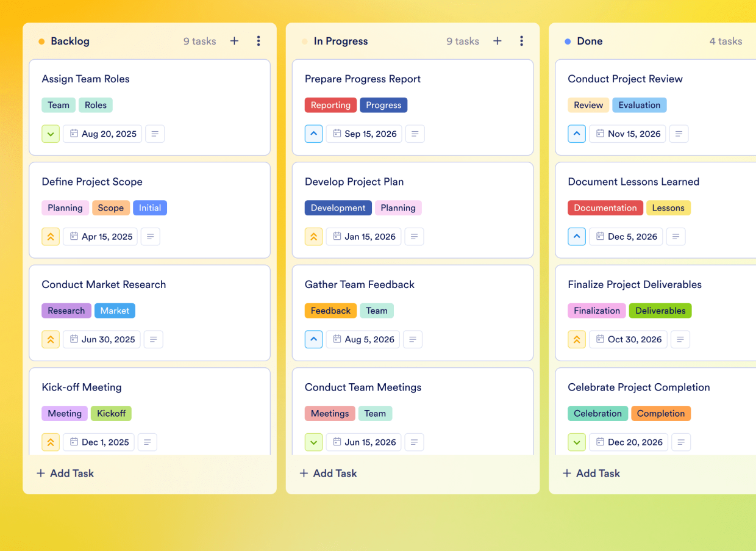Open the priority selector on Gather Team Feedback
Viewport: 756px width, 551px height.
tap(313, 339)
